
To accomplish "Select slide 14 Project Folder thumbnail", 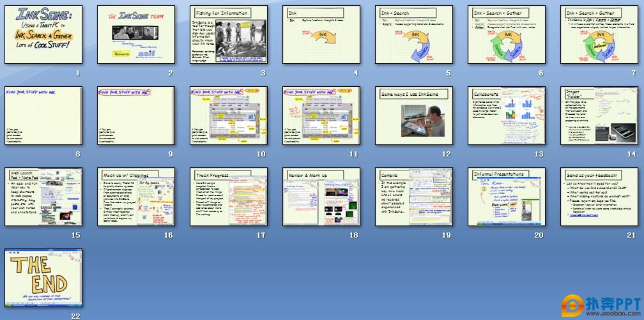I will pos(599,116).
